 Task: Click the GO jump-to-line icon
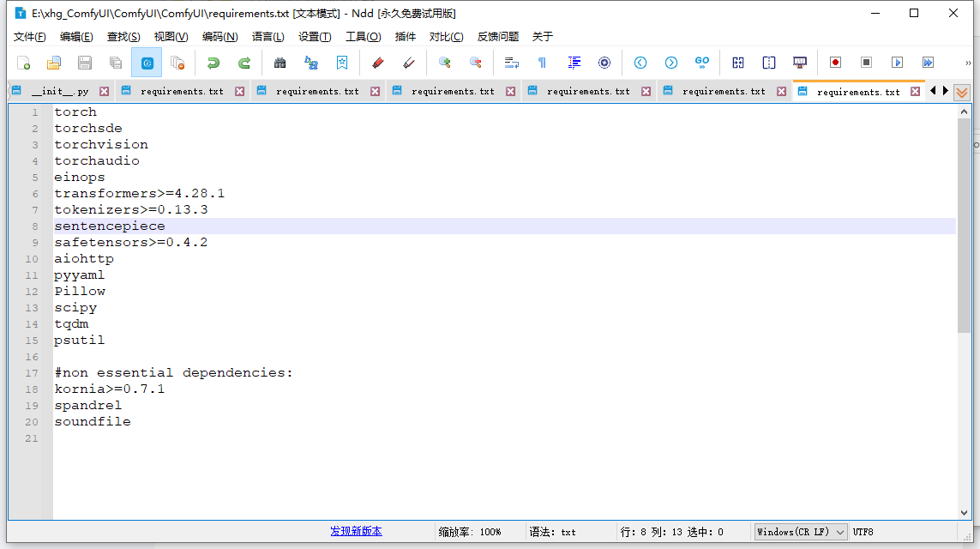pyautogui.click(x=702, y=63)
